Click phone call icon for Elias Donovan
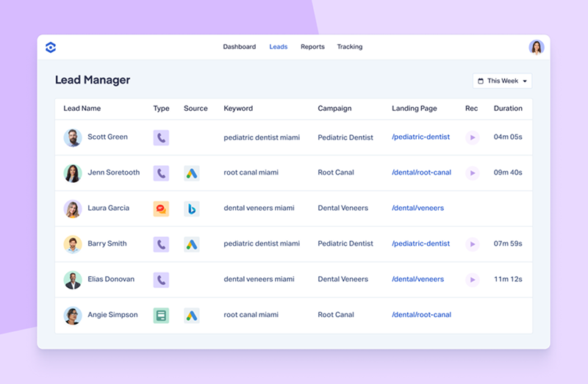 [161, 280]
